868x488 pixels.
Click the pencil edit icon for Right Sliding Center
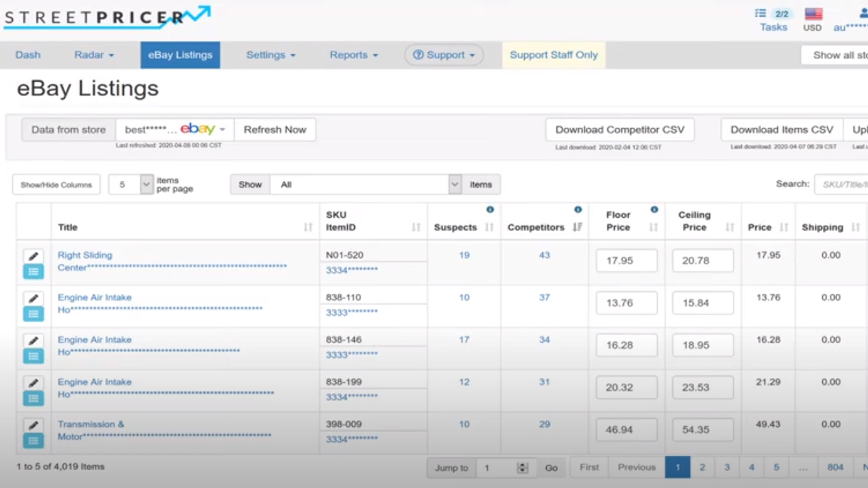[x=33, y=256]
